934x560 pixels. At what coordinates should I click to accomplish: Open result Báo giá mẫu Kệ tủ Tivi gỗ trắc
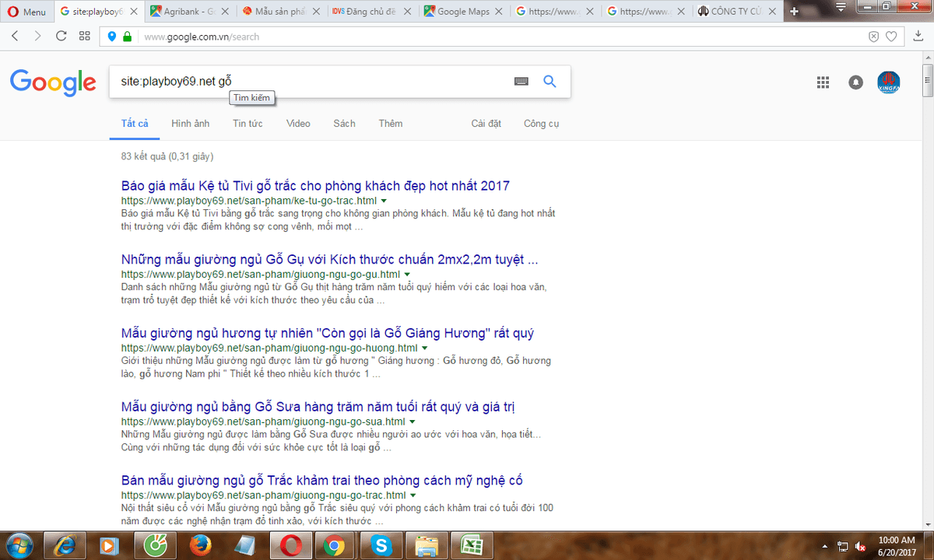[x=315, y=186]
